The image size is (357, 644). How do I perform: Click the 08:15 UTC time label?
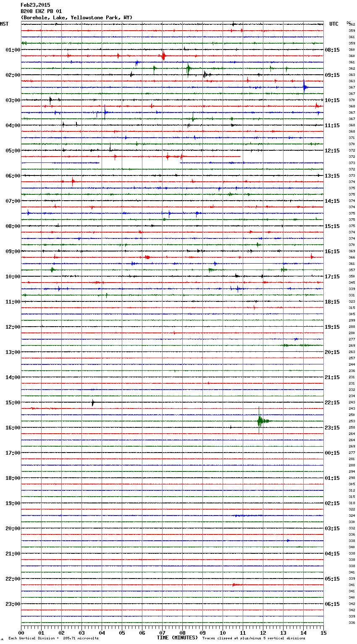332,50
